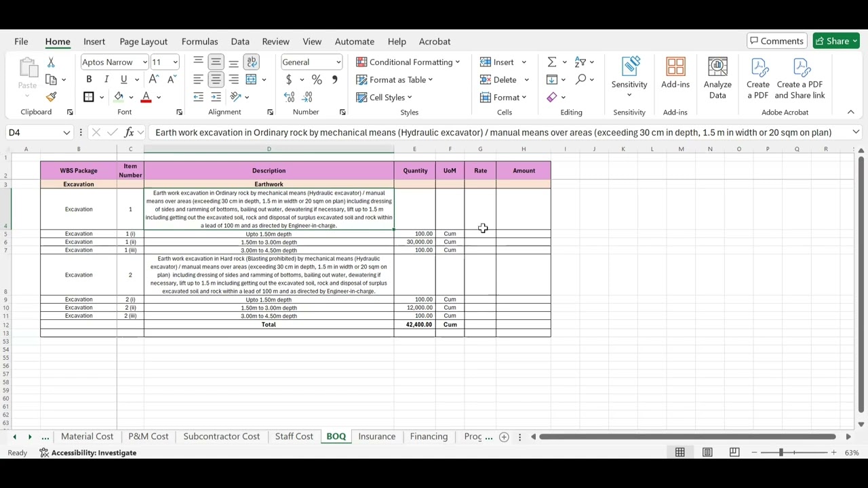Toggle Italic formatting
This screenshot has width=868, height=488.
point(106,79)
